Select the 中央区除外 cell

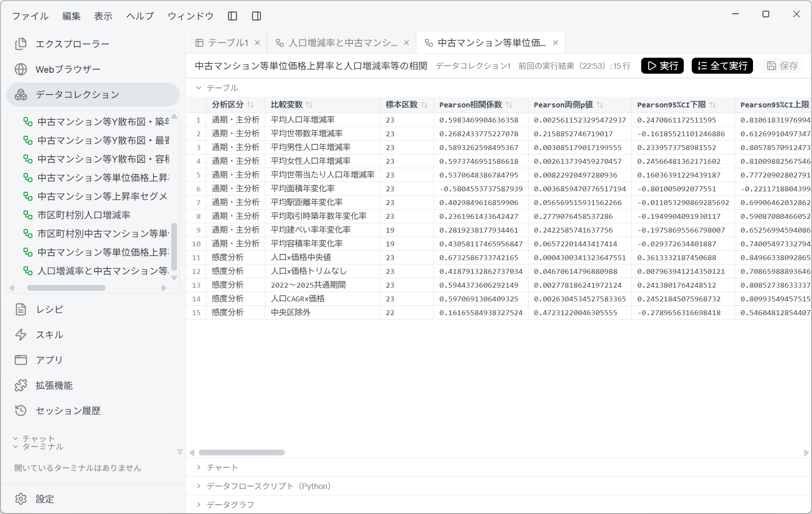pyautogui.click(x=322, y=312)
